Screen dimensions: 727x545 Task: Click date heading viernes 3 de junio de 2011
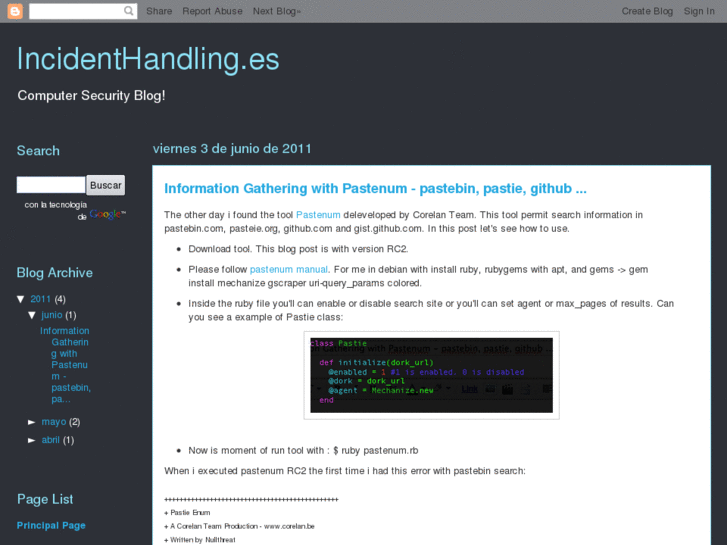point(232,148)
